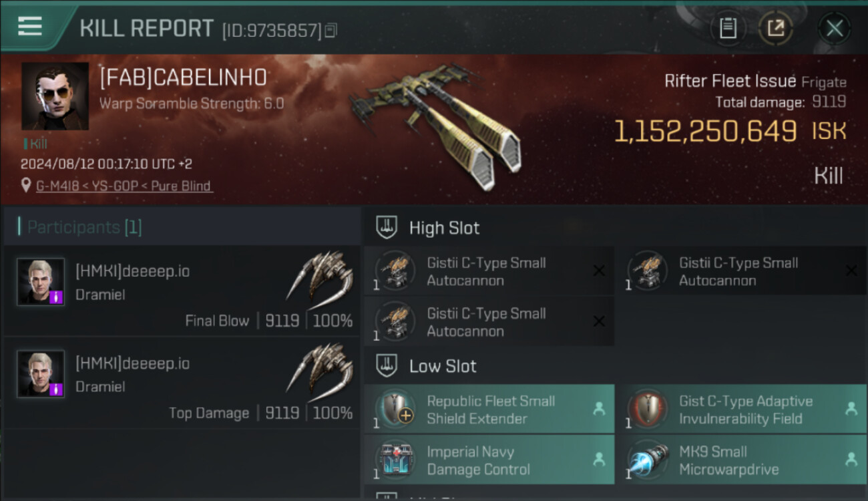Select the Republic Fleet Small Shield Extender icon

click(x=396, y=409)
